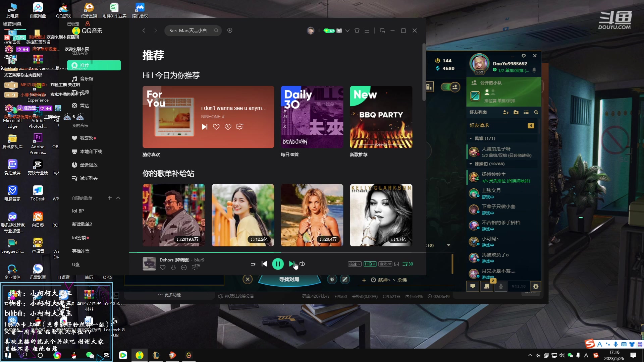Collapse the 妹妹们 (10/88) friend group
The image size is (644, 362).
[471, 164]
